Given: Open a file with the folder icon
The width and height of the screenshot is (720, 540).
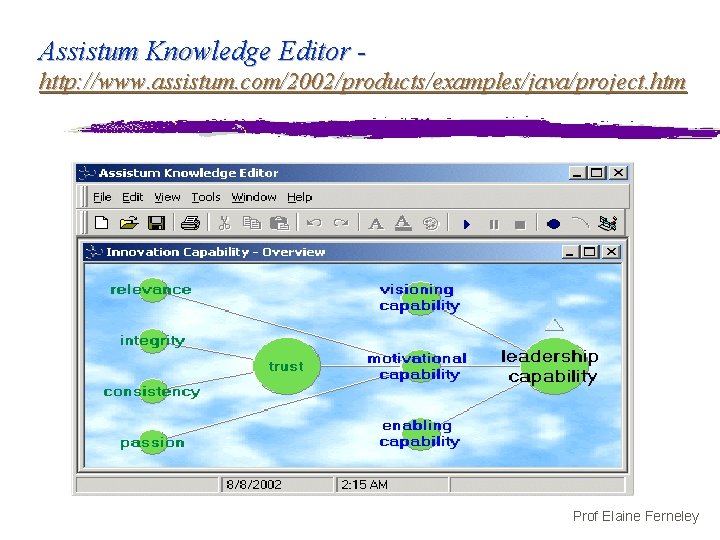Looking at the screenshot, I should pyautogui.click(x=129, y=223).
